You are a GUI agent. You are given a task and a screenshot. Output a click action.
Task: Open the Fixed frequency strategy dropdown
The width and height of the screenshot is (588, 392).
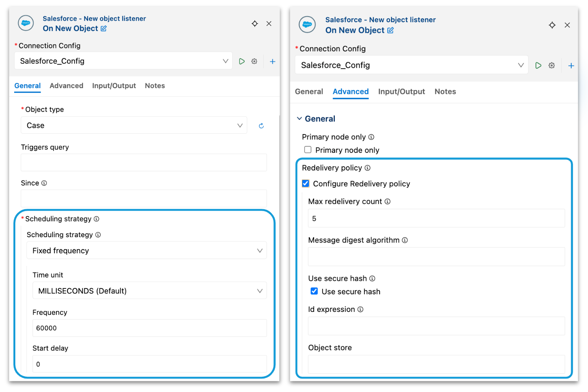click(147, 251)
